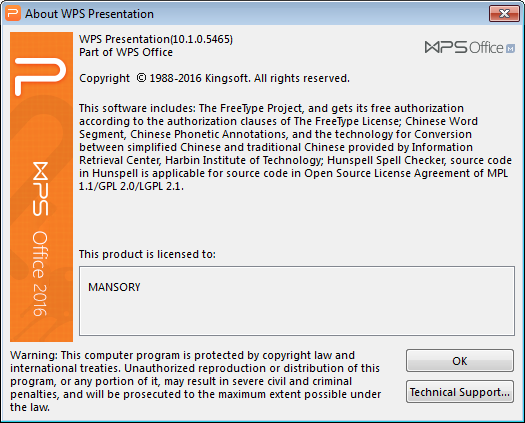This screenshot has width=525, height=423.
Task: Click inside the licensed-to information box
Action: click(x=297, y=301)
